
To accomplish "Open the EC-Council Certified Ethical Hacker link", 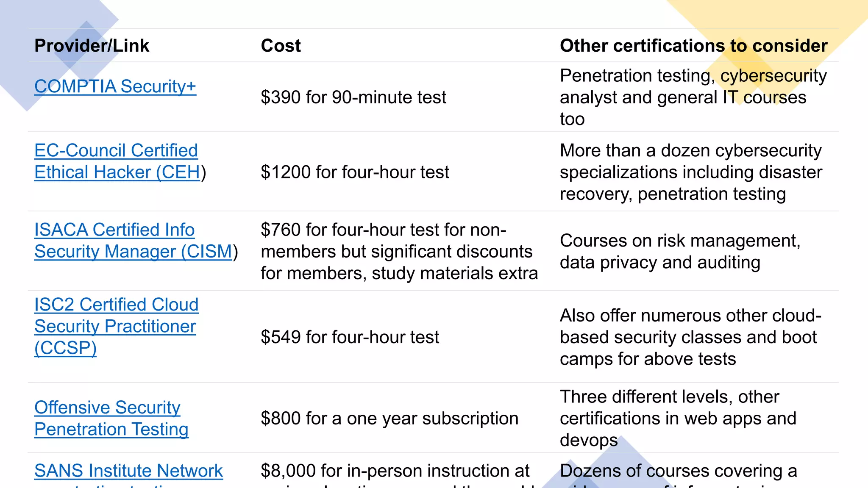I will pos(116,161).
